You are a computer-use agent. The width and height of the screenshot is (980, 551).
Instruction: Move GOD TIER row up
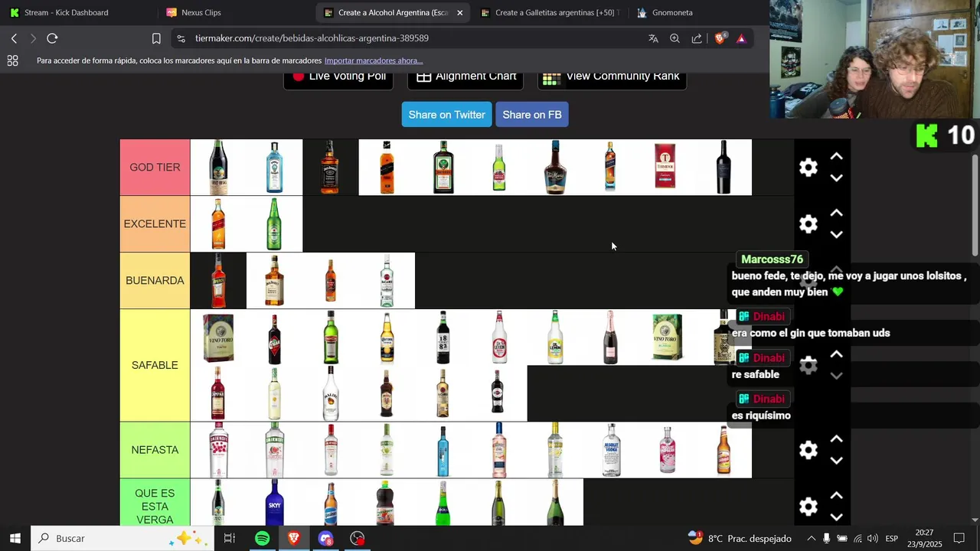coord(837,156)
